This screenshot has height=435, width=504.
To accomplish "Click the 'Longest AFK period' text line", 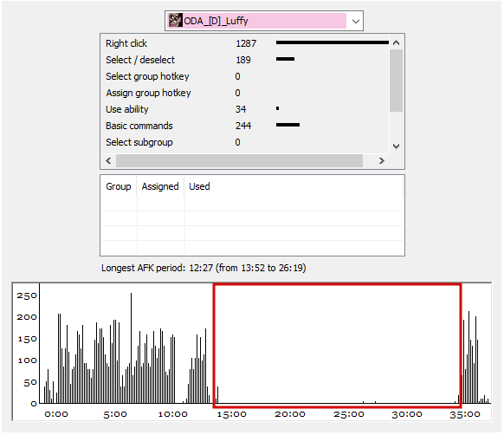I will [x=204, y=268].
